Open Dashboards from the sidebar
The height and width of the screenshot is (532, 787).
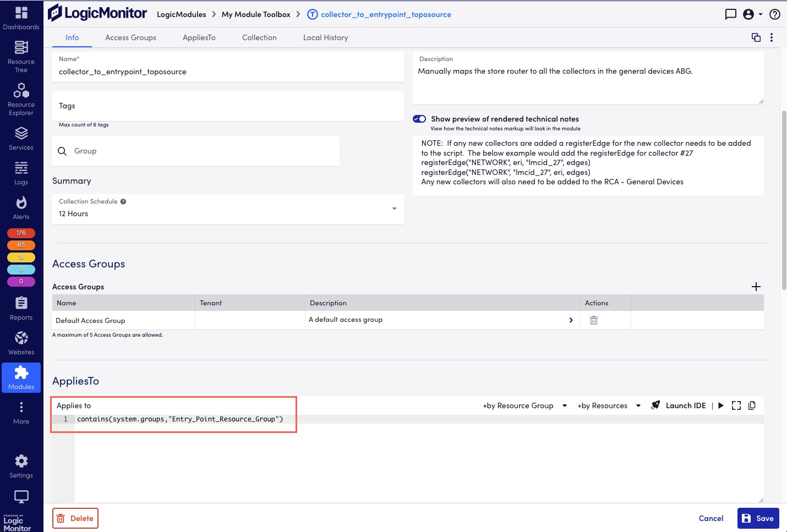point(21,18)
